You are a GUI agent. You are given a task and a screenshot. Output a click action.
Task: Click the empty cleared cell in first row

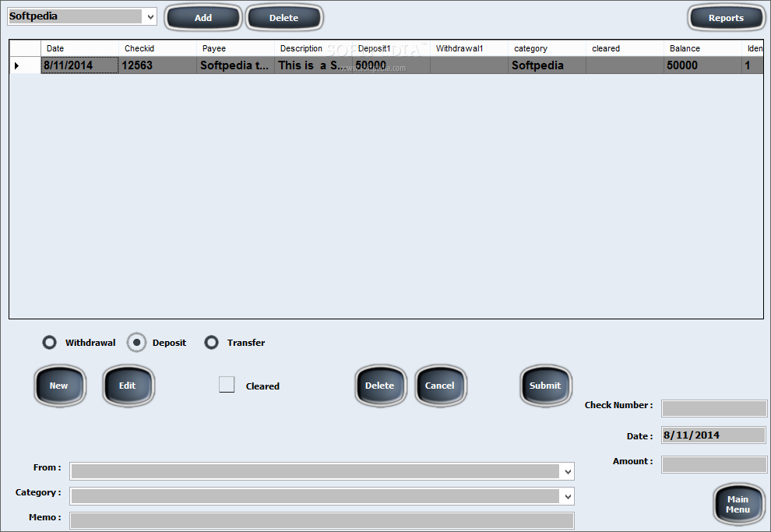pos(625,65)
